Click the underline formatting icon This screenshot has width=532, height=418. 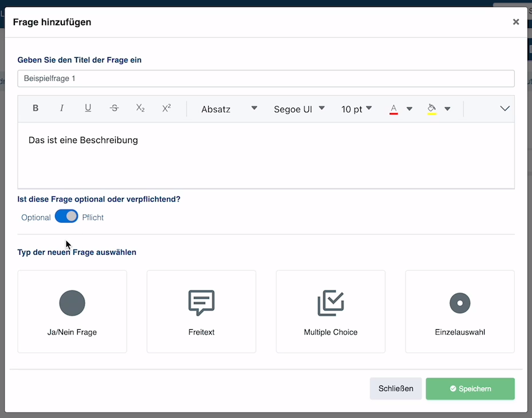88,108
